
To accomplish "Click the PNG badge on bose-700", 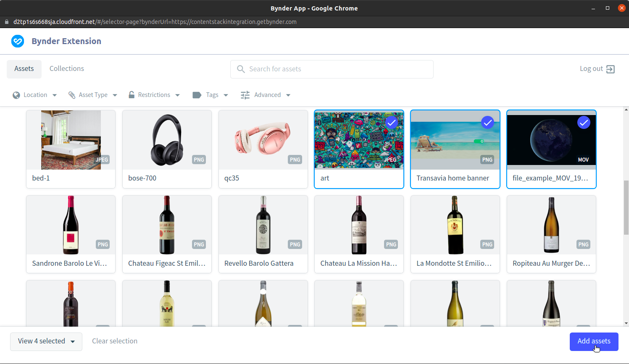I will 199,160.
